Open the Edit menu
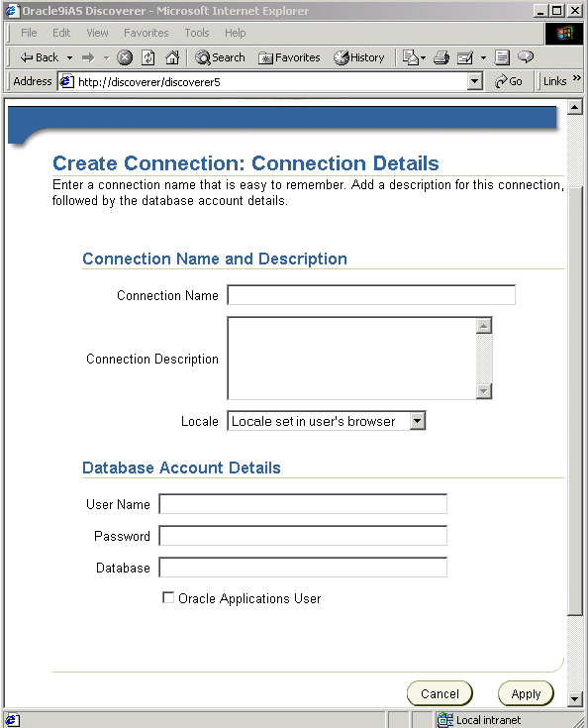 tap(61, 33)
